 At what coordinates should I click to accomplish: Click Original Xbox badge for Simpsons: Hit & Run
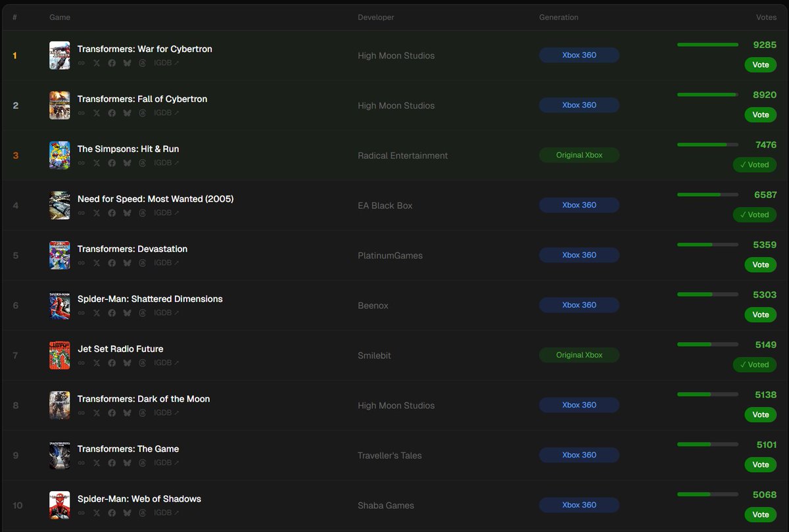point(579,155)
